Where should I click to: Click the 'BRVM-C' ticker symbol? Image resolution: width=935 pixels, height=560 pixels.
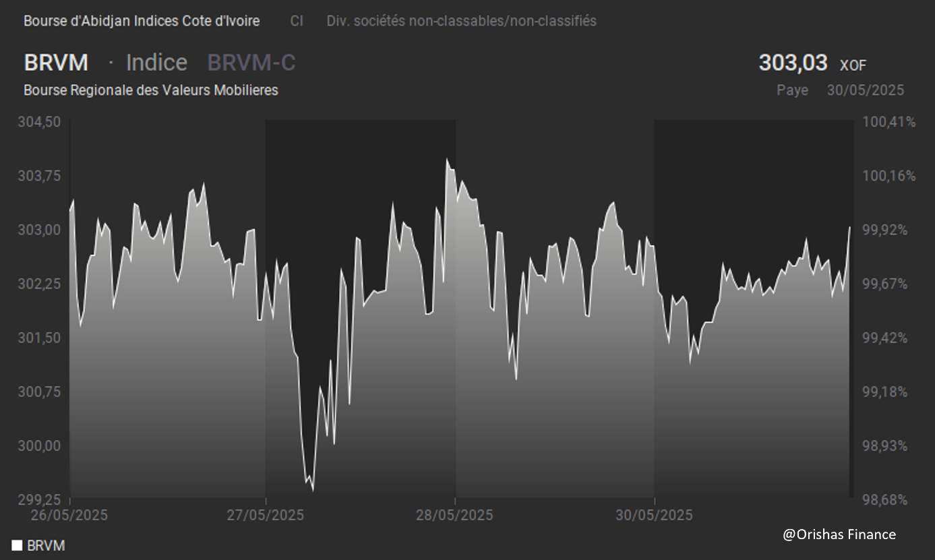click(x=251, y=63)
